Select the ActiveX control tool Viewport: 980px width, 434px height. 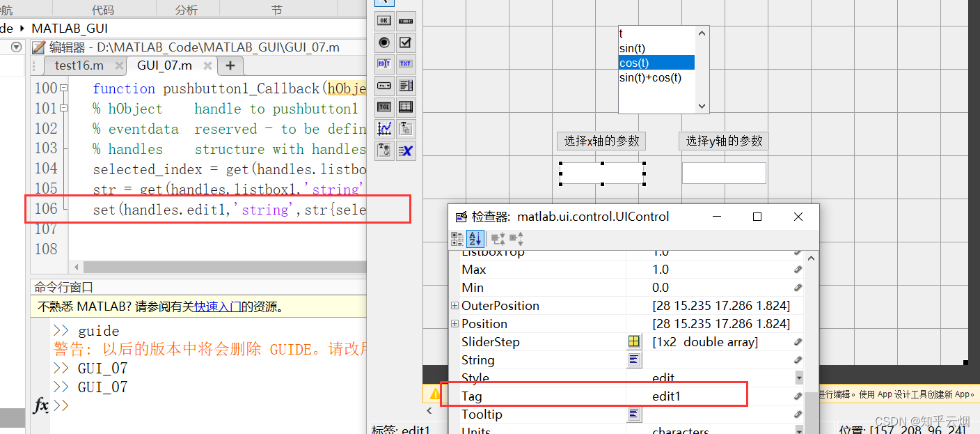click(406, 151)
